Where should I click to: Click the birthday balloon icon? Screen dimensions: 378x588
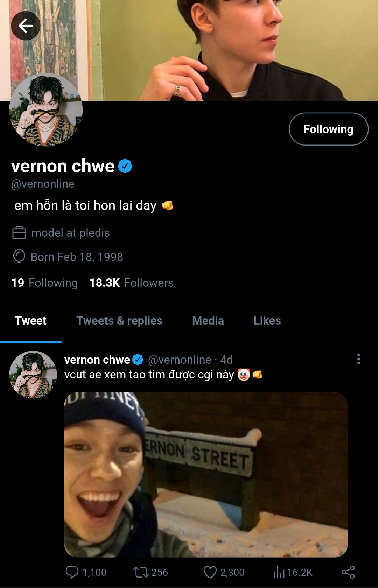[19, 256]
